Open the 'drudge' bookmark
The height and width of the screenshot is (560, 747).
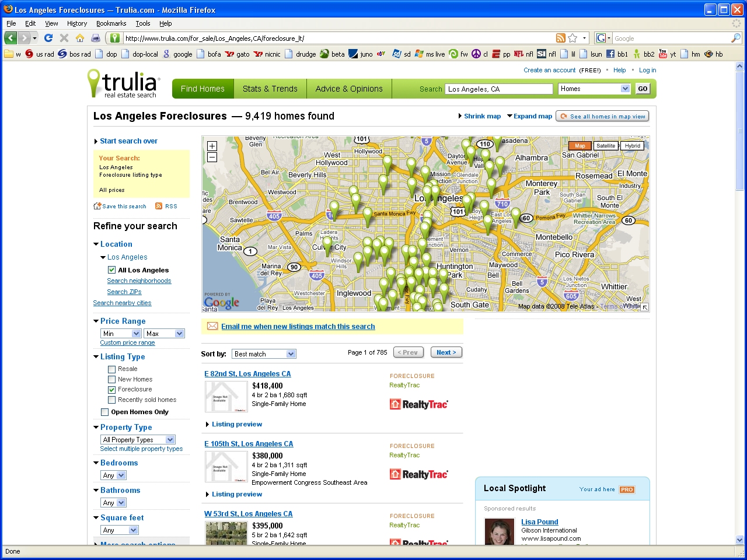pos(300,54)
